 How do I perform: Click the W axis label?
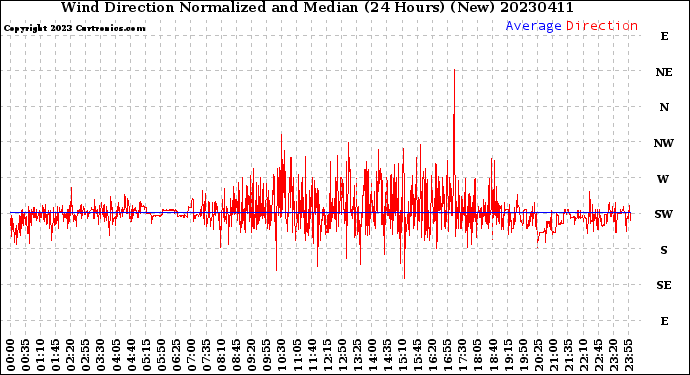663,179
